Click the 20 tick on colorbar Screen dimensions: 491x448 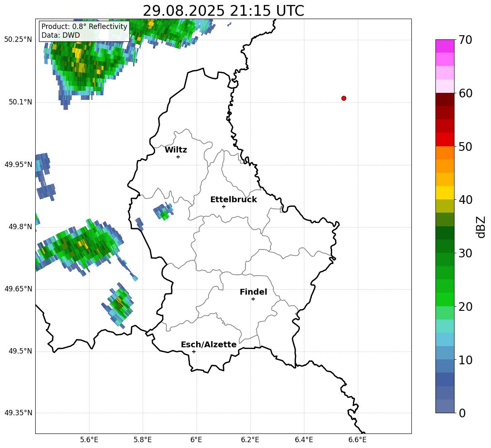(465, 307)
